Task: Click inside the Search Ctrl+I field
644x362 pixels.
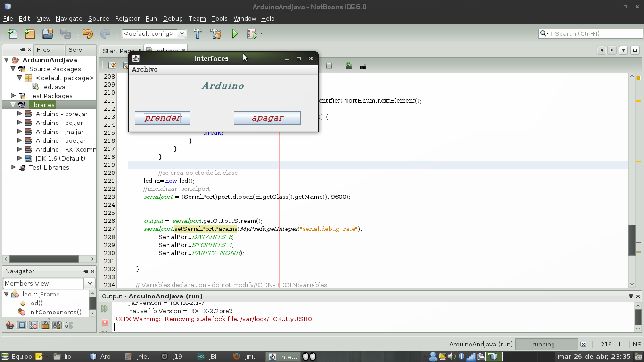Action: tap(589, 33)
